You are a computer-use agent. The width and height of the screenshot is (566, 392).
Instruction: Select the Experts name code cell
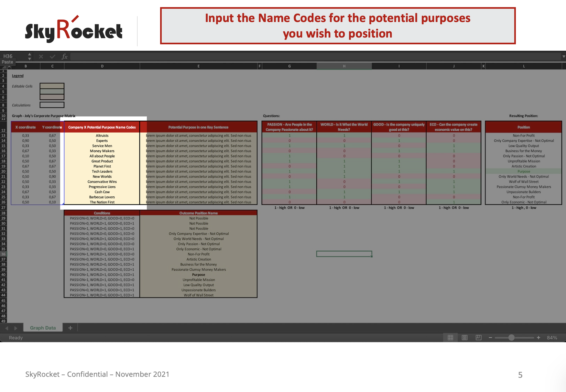coord(102,141)
